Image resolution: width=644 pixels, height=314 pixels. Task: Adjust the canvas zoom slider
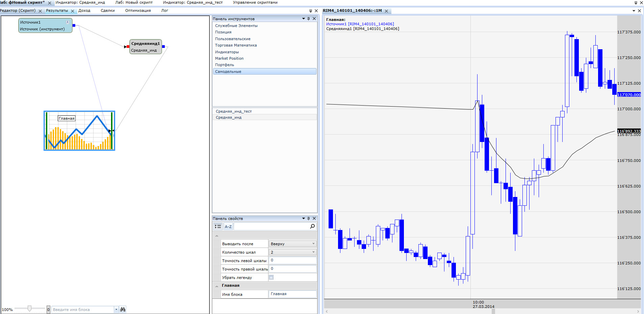click(30, 309)
